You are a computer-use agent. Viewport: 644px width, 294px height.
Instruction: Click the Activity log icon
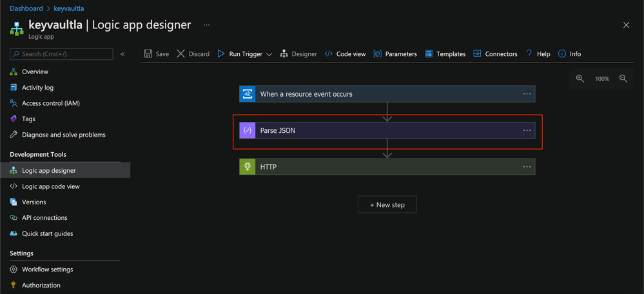(14, 88)
